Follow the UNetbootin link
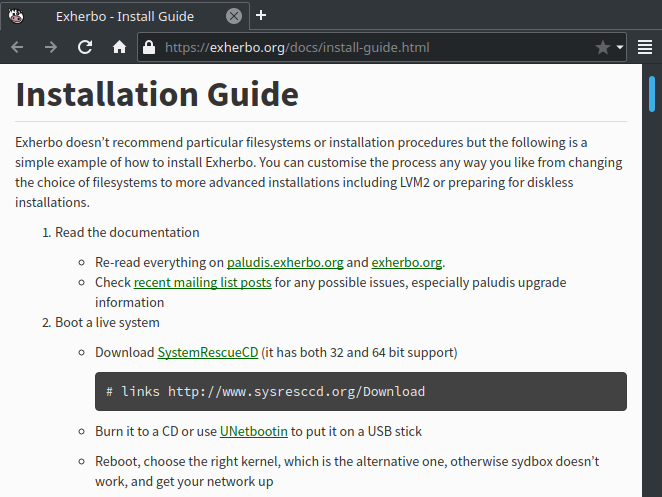The height and width of the screenshot is (497, 662). (254, 431)
